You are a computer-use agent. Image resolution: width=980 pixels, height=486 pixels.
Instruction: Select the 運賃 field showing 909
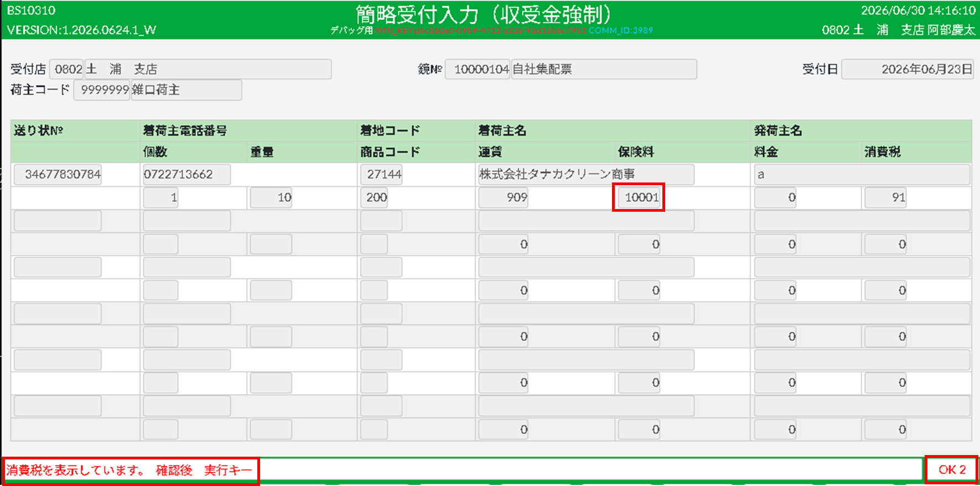coord(503,198)
